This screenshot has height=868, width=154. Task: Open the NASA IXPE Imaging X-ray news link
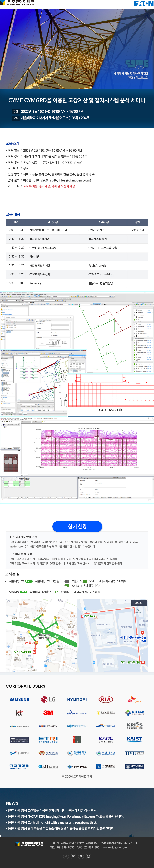pos(66,816)
